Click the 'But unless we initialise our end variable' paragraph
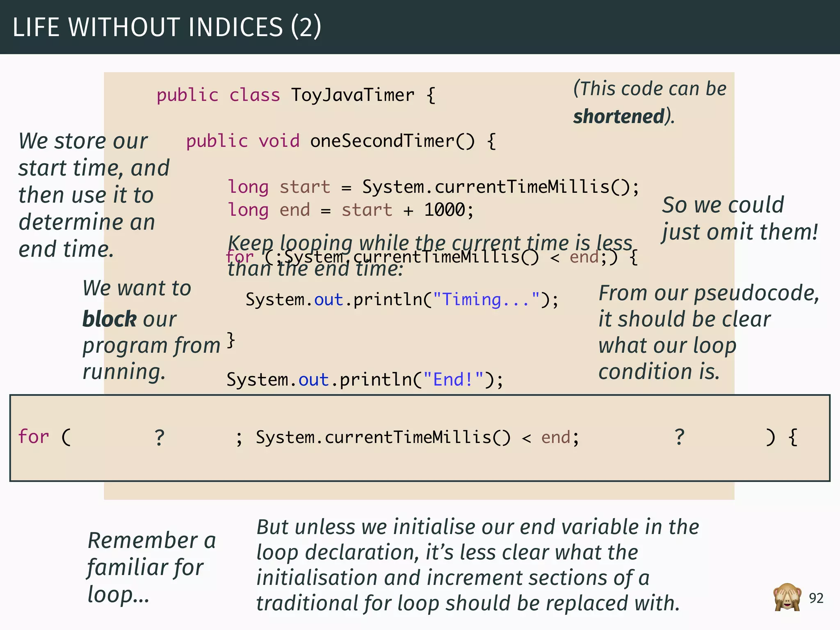This screenshot has height=630, width=840. pyautogui.click(x=477, y=565)
